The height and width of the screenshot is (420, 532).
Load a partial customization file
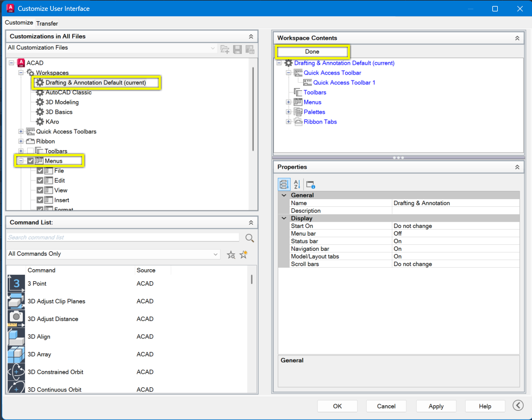(225, 49)
